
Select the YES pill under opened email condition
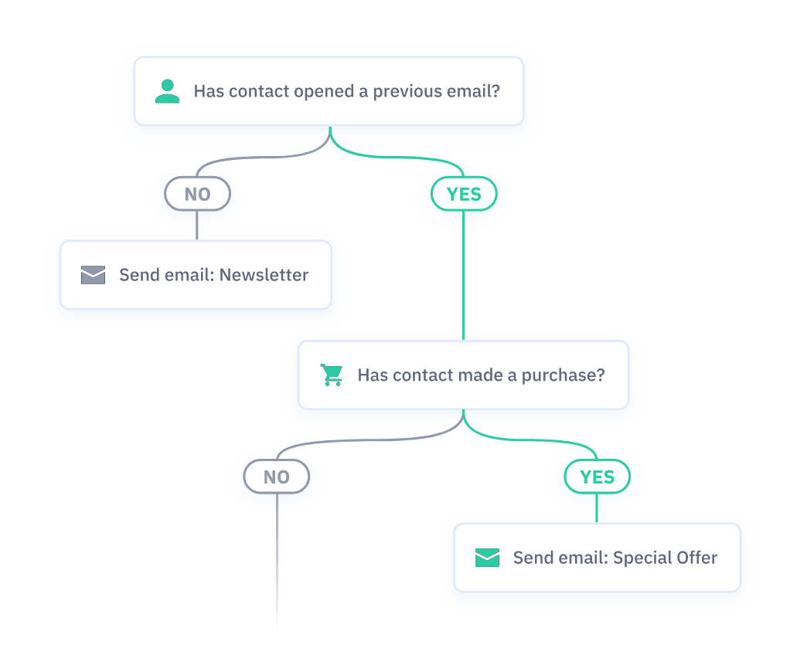tap(464, 194)
